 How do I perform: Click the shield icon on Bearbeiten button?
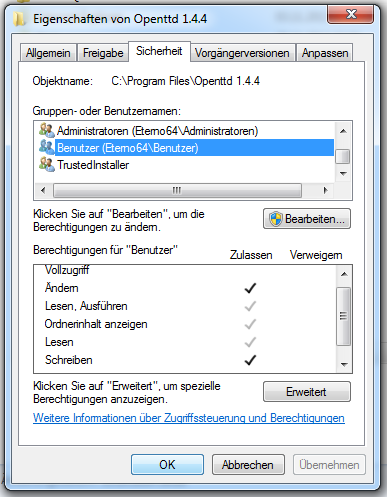coord(276,219)
